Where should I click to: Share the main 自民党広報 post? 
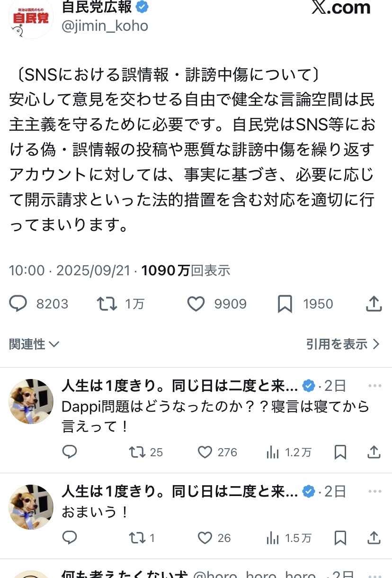[374, 304]
